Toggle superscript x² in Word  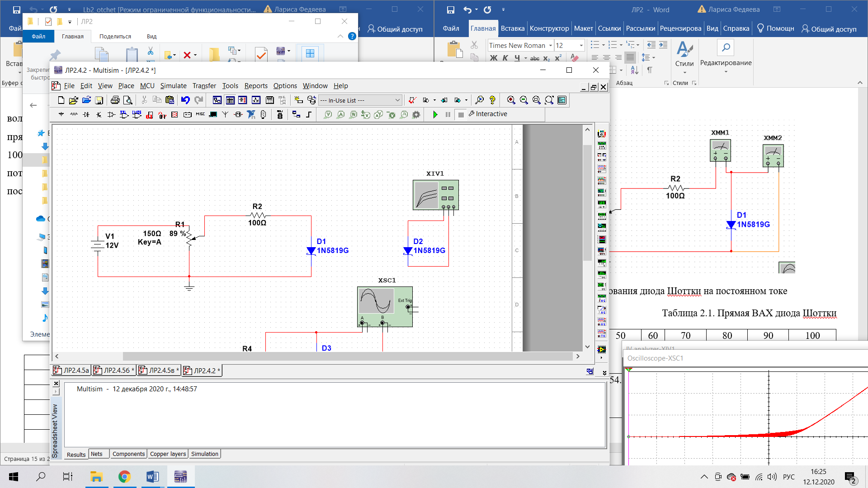click(x=558, y=58)
